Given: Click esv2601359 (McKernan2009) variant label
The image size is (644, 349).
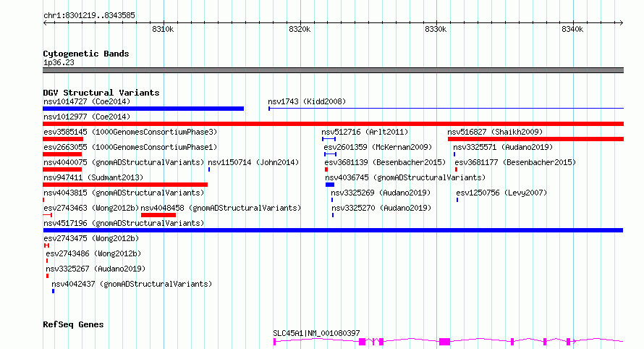Looking at the screenshot, I should pyautogui.click(x=378, y=147).
